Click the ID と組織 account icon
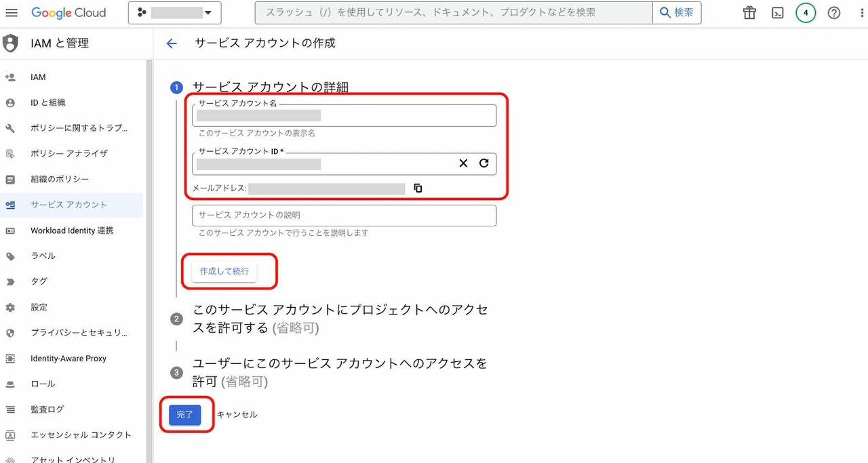This screenshot has height=463, width=868. click(x=10, y=103)
